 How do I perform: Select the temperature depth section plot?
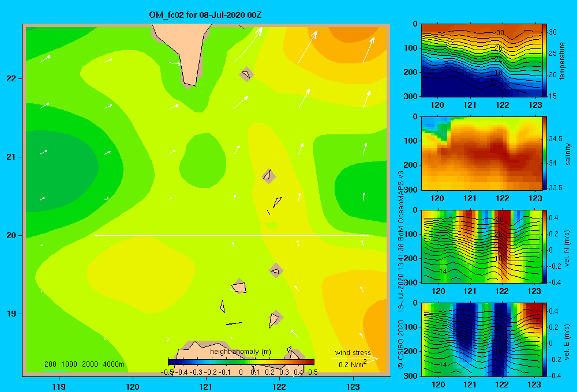coord(482,61)
